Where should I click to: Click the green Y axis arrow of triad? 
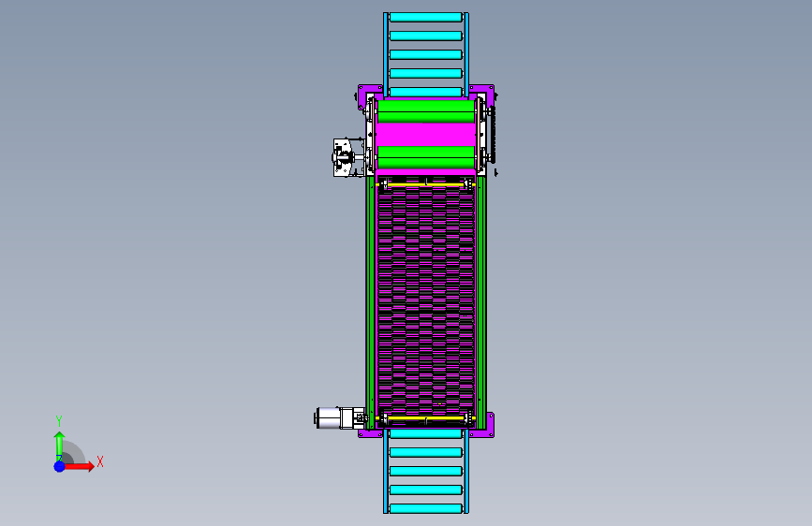(x=59, y=446)
